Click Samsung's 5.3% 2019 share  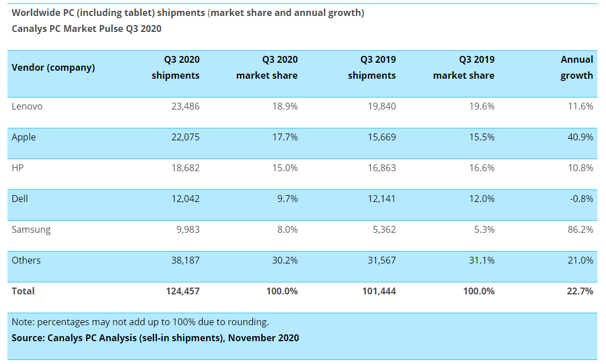coord(484,229)
